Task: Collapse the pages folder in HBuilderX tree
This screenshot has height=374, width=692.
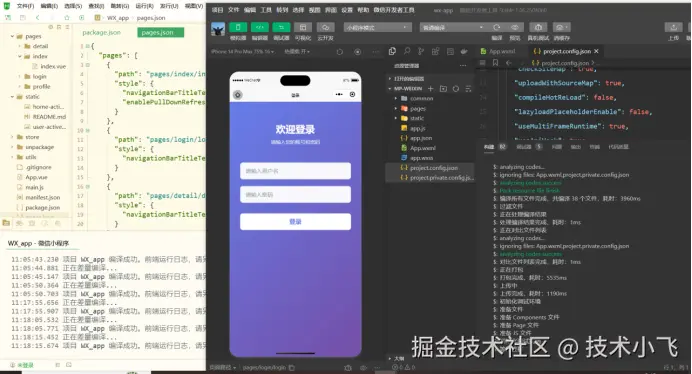Action: (12, 36)
